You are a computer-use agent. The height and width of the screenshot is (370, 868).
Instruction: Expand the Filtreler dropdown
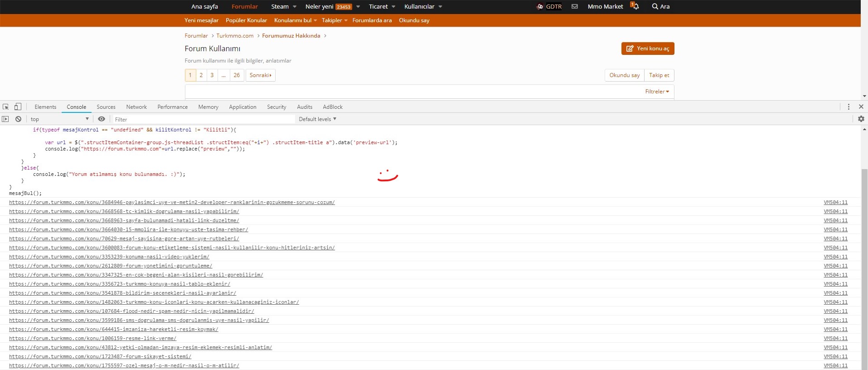pyautogui.click(x=657, y=92)
